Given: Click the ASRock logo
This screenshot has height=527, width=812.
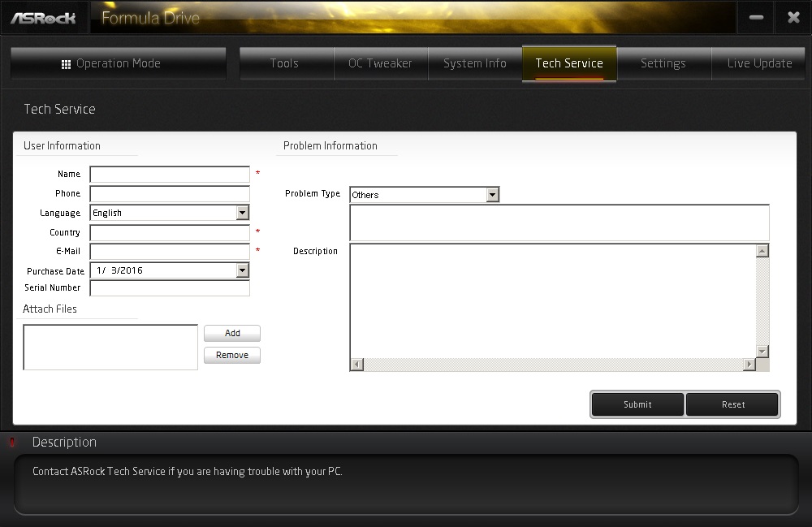Looking at the screenshot, I should coord(44,18).
